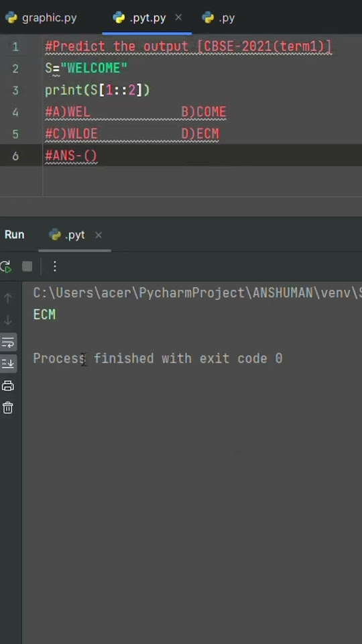Click the Python icon on the .py tab
The width and height of the screenshot is (362, 644).
click(x=208, y=17)
